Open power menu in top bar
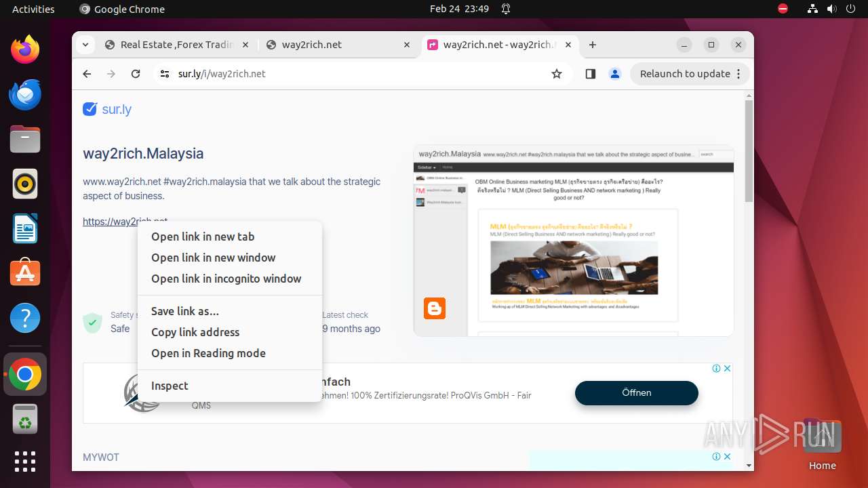This screenshot has height=488, width=868. click(850, 9)
